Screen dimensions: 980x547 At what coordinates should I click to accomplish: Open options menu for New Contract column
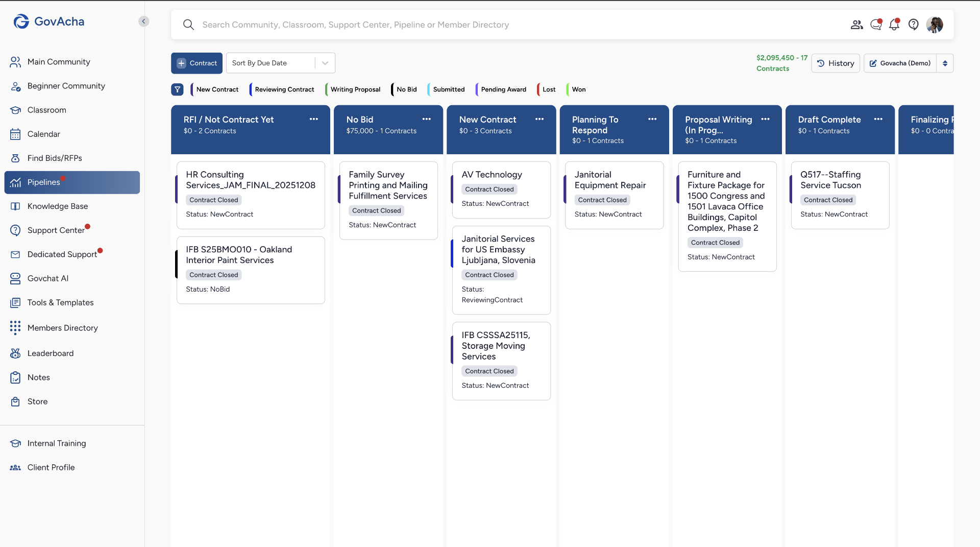pyautogui.click(x=539, y=119)
